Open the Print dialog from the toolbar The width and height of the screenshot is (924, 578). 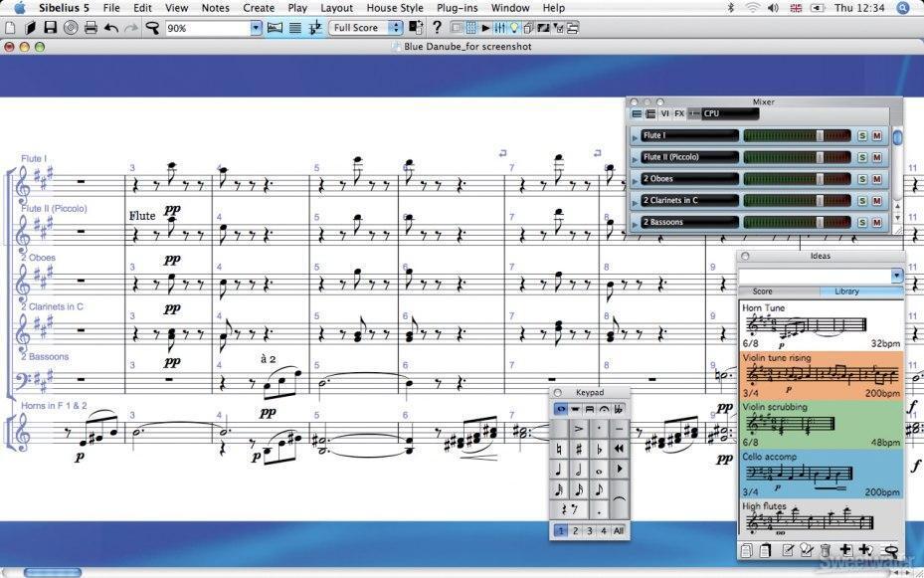pos(89,27)
